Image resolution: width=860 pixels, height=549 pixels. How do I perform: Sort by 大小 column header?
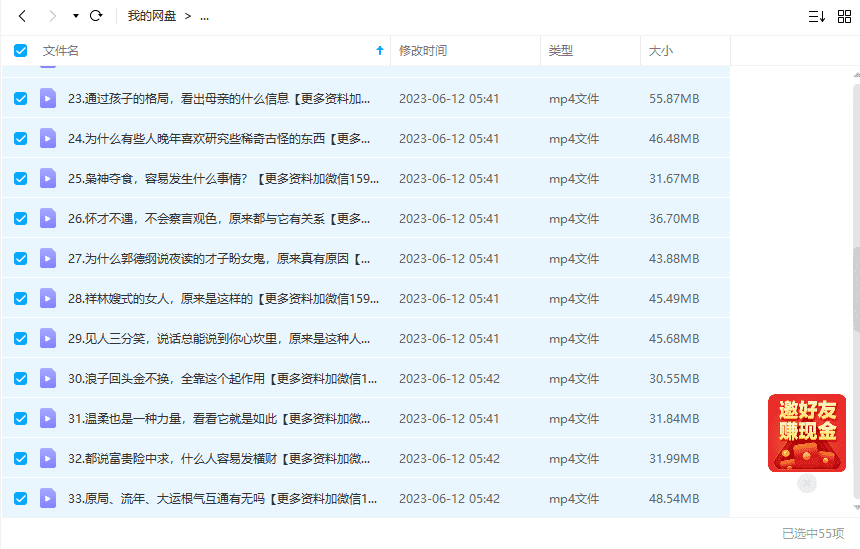click(x=661, y=50)
